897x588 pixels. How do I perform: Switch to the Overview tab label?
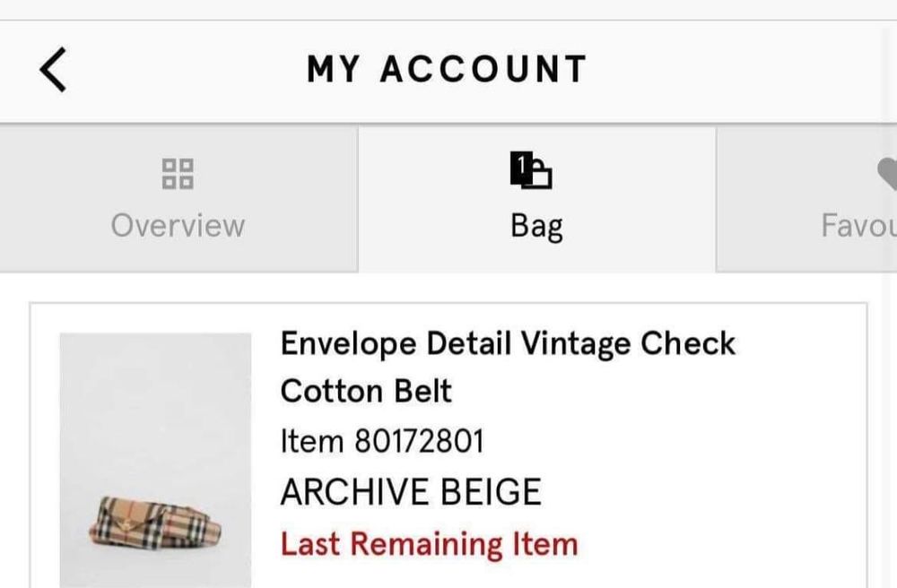tap(178, 225)
